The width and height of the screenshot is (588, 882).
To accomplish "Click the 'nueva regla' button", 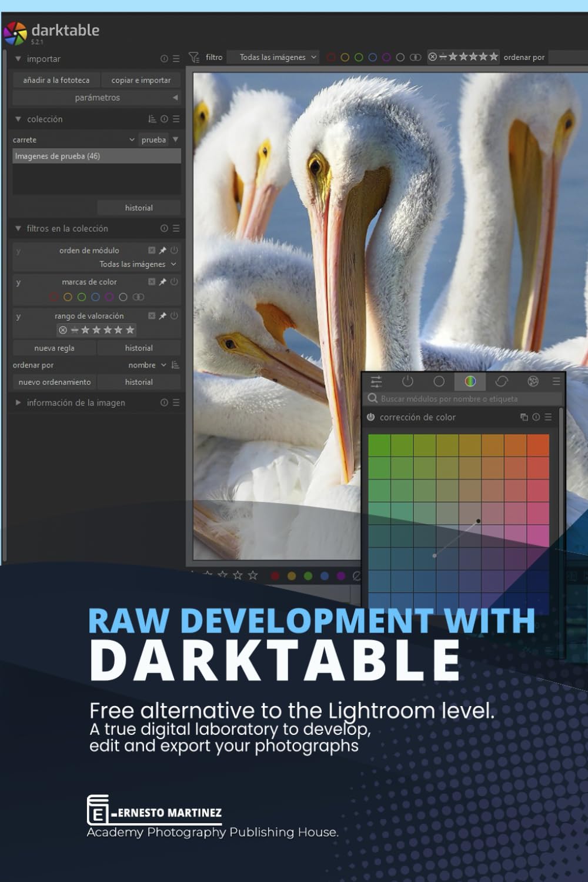I will click(x=54, y=348).
